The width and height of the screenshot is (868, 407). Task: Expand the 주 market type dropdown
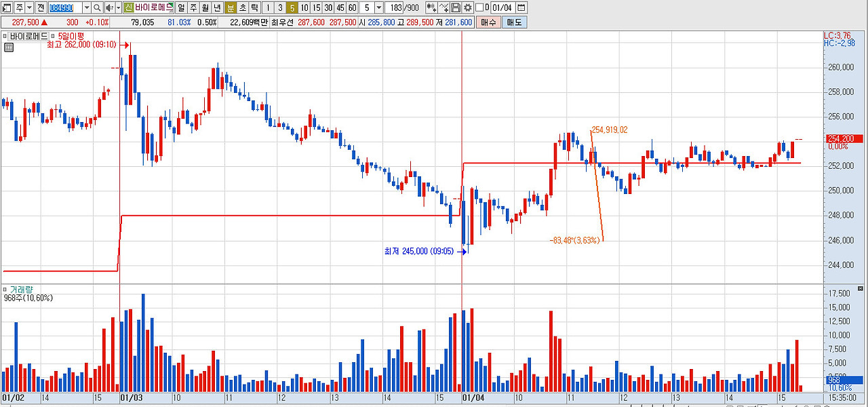tap(29, 7)
